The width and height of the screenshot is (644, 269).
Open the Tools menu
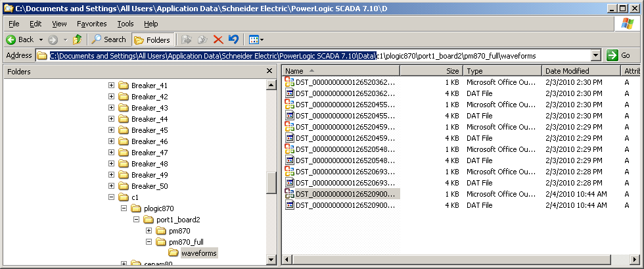tap(126, 24)
